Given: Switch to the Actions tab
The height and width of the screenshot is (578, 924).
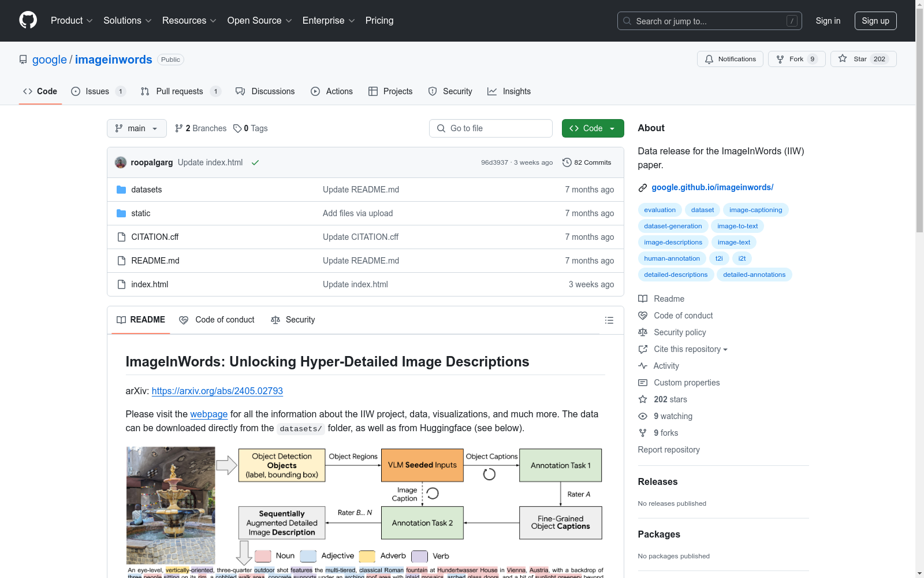Looking at the screenshot, I should [x=331, y=91].
